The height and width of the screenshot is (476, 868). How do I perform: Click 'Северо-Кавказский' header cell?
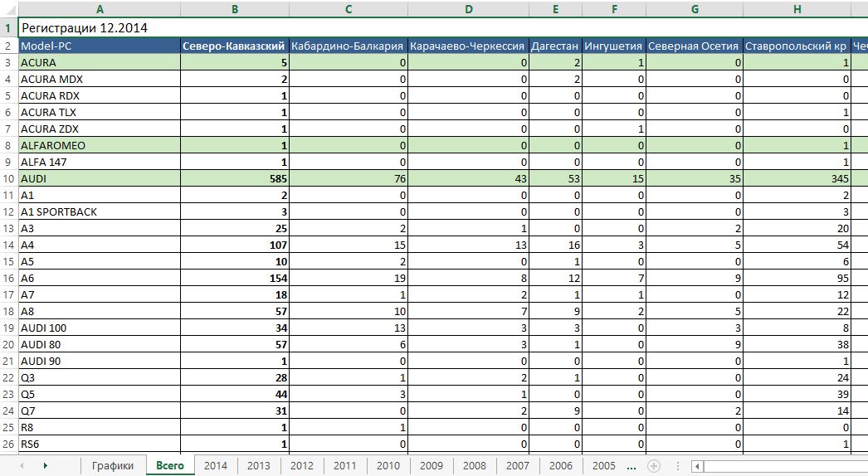click(x=235, y=46)
